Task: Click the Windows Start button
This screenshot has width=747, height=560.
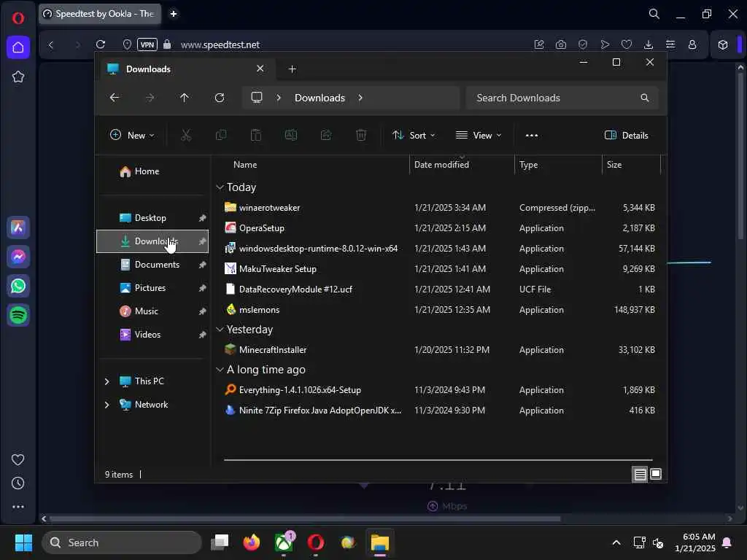Action: pos(23,542)
